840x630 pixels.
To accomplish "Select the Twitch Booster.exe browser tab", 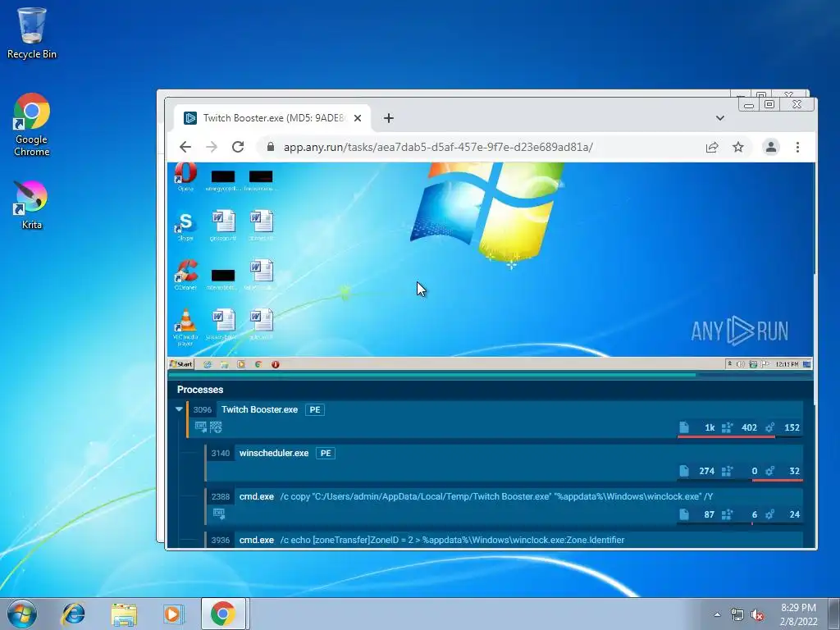I will point(272,118).
